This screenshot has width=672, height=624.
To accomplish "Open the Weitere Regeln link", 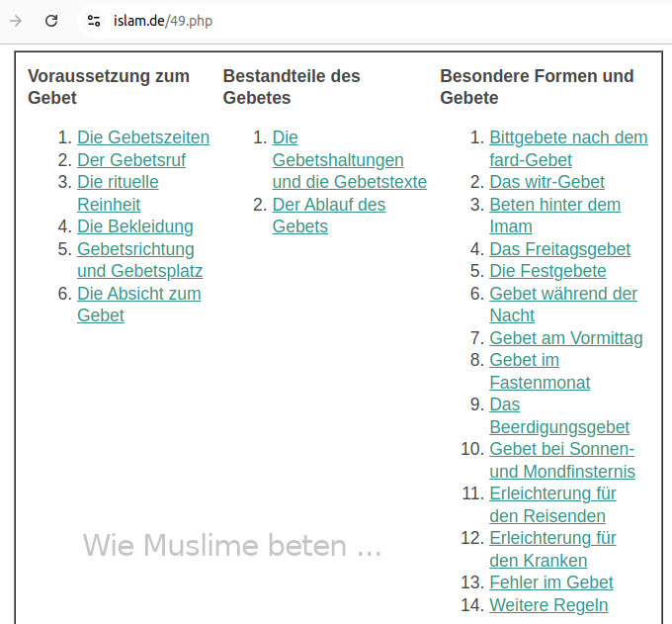I will point(548,605).
